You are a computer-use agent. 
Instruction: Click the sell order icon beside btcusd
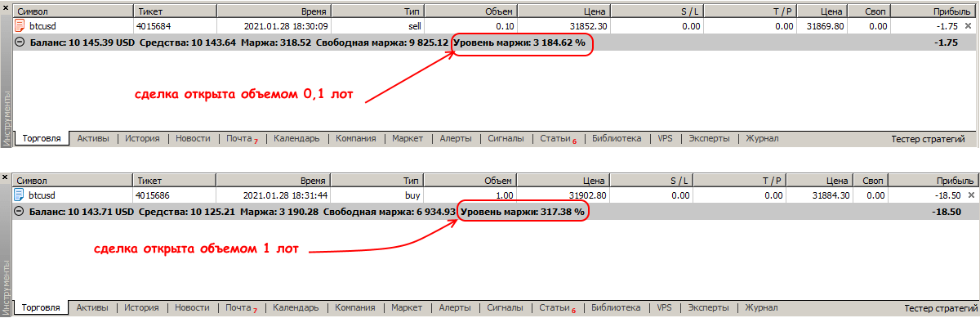point(20,26)
